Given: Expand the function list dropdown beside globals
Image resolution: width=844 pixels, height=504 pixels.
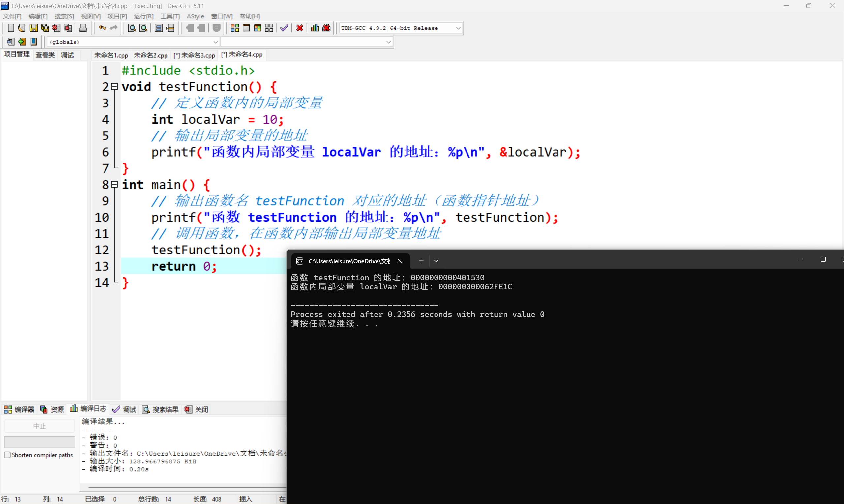Looking at the screenshot, I should click(389, 42).
